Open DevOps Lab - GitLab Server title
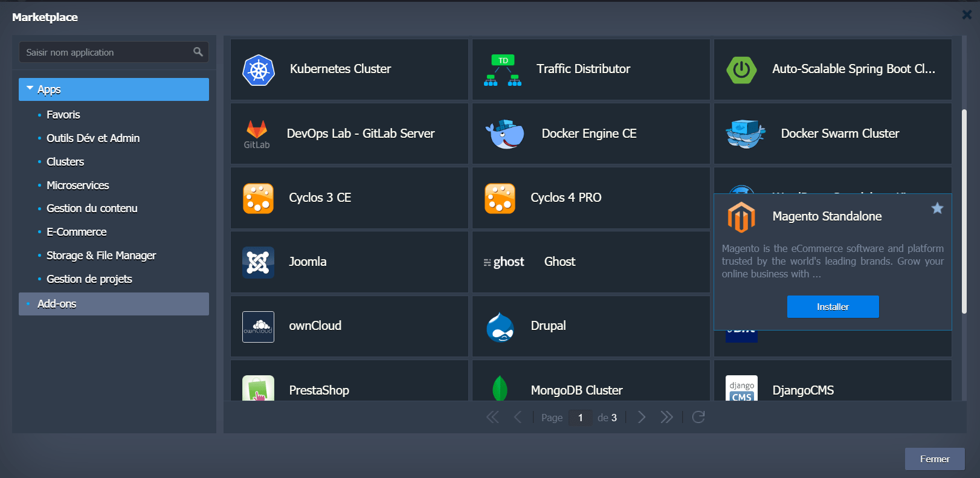This screenshot has height=478, width=980. 361,134
